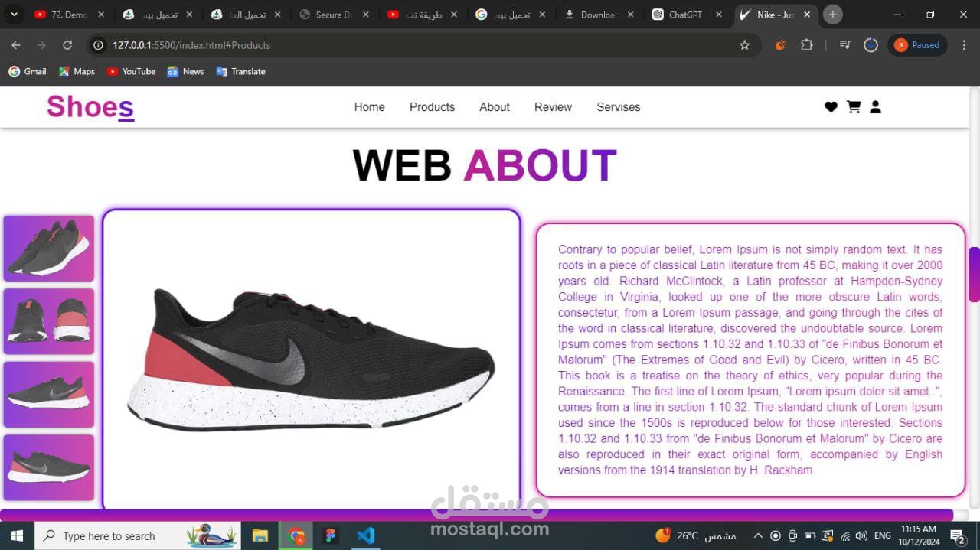
Task: Click the purple horizontal scrollbar at bottom
Action: [x=476, y=515]
